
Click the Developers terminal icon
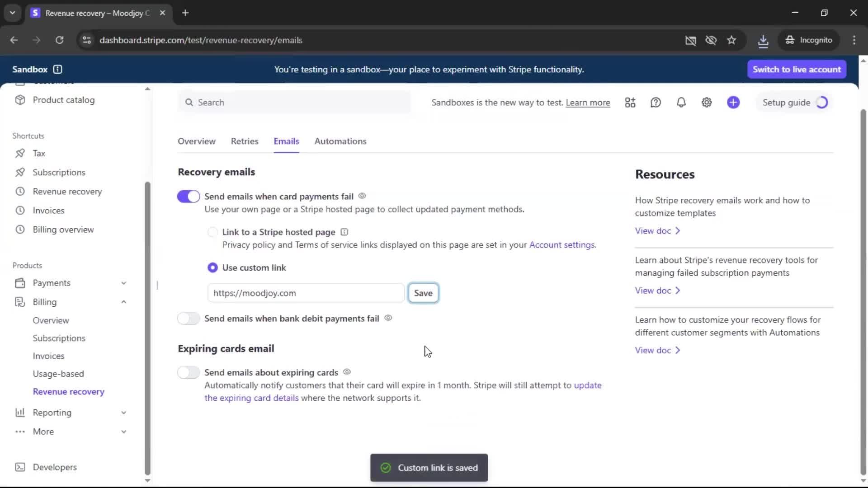pyautogui.click(x=20, y=467)
